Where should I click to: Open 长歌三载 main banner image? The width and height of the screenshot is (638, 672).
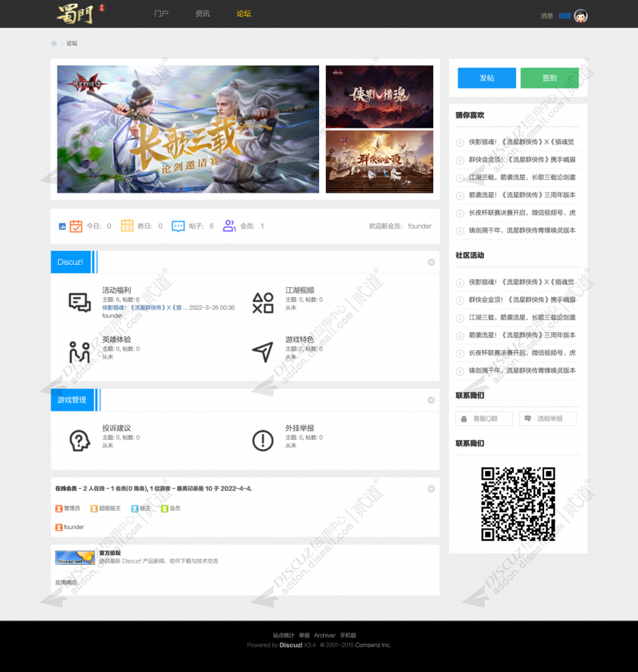point(188,129)
